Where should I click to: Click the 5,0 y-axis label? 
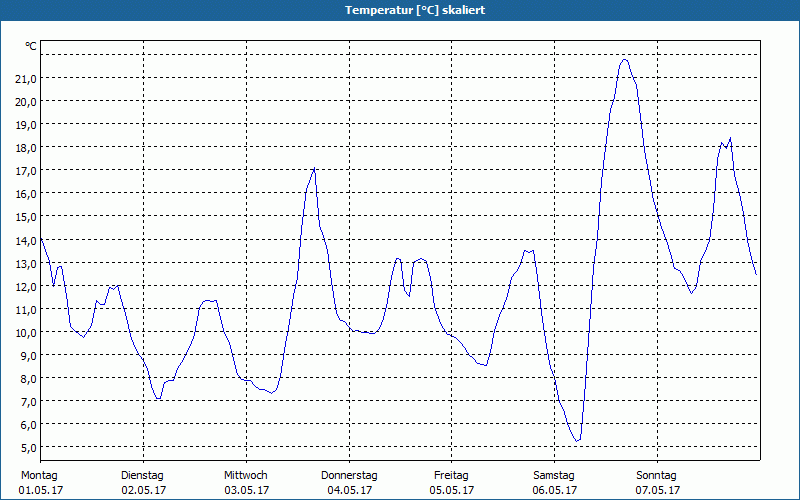28,447
